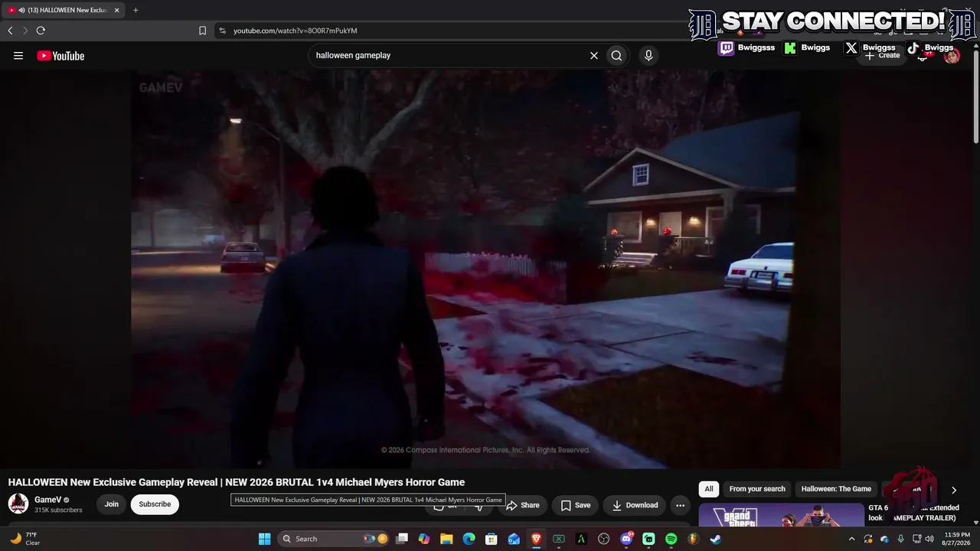The width and height of the screenshot is (980, 551).
Task: Open OBS Studio from the taskbar
Action: tap(604, 539)
